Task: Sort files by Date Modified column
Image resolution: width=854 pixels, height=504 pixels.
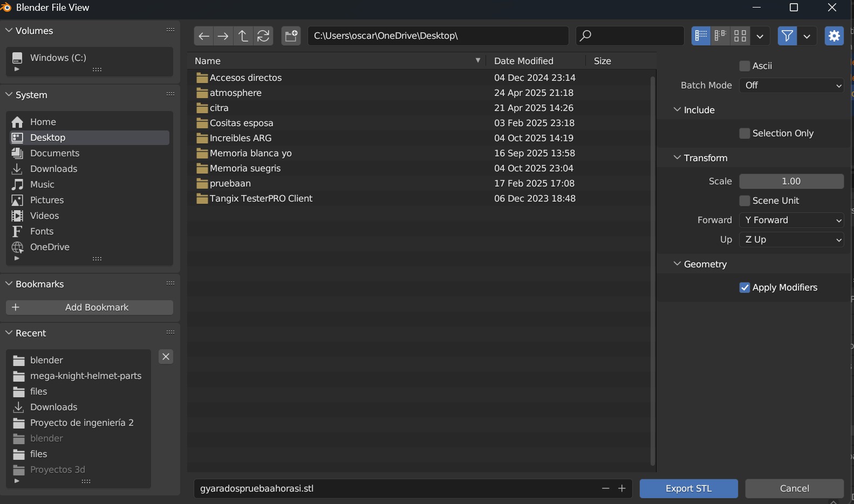Action: [x=536, y=61]
